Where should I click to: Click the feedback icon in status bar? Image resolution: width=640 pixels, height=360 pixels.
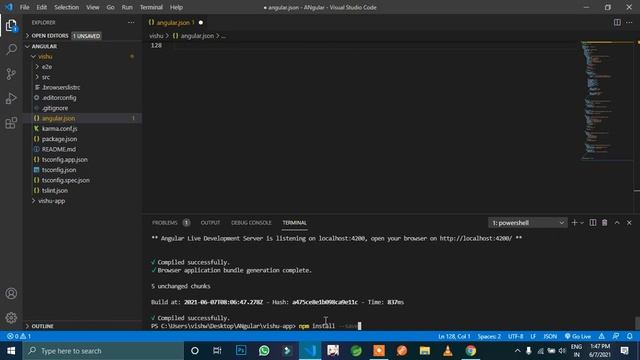(616, 336)
